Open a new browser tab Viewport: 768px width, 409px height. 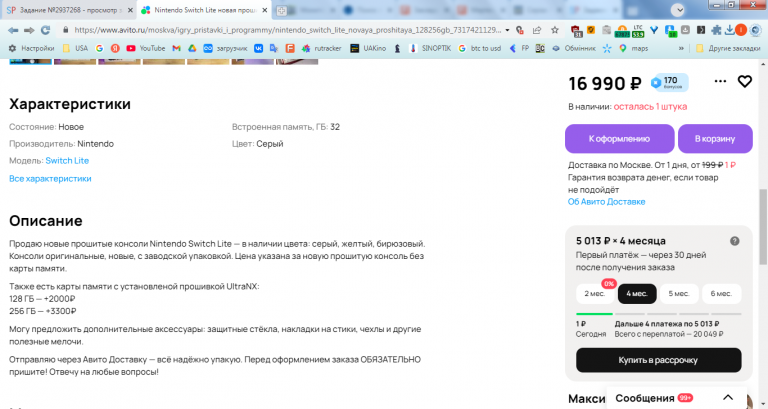(281, 10)
